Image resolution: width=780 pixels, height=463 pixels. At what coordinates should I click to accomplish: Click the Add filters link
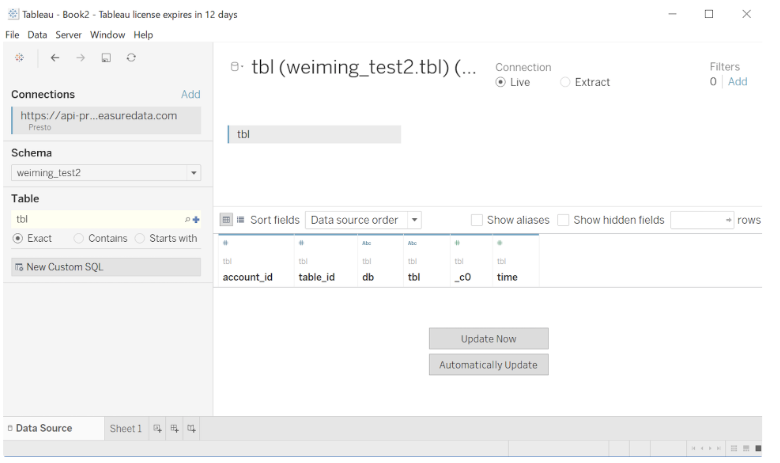click(x=737, y=82)
